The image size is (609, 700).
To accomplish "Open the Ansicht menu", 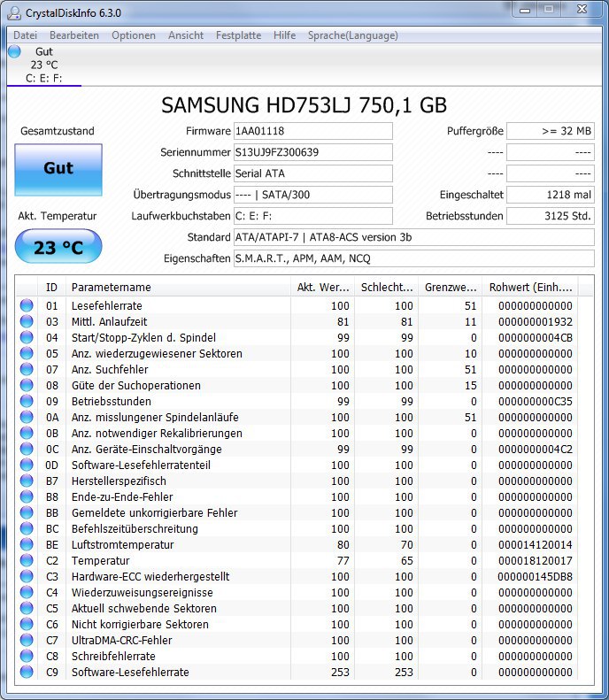I will point(186,35).
